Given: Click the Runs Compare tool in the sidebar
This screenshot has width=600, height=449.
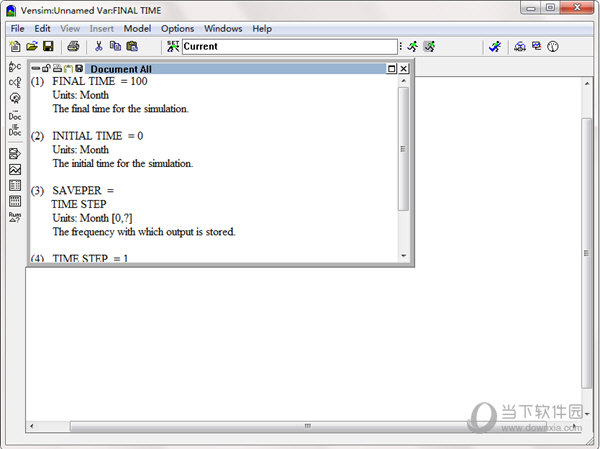Looking at the screenshot, I should [x=15, y=216].
